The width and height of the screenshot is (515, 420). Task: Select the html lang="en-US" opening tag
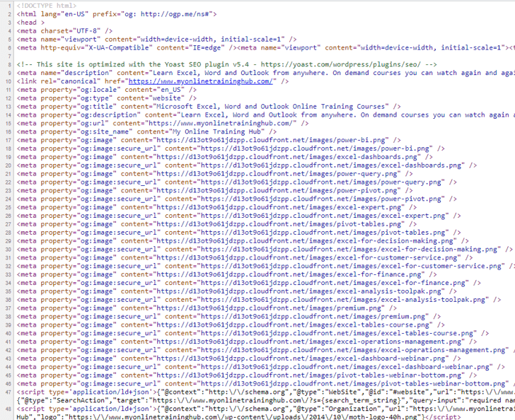pyautogui.click(x=117, y=14)
